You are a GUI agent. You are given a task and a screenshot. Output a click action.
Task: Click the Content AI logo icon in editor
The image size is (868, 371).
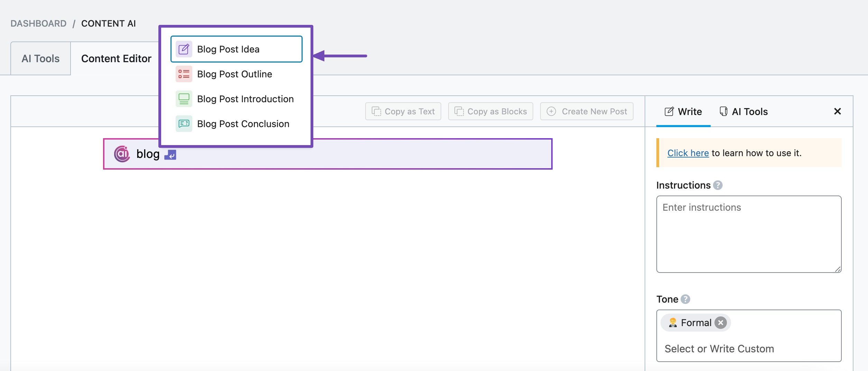point(122,154)
